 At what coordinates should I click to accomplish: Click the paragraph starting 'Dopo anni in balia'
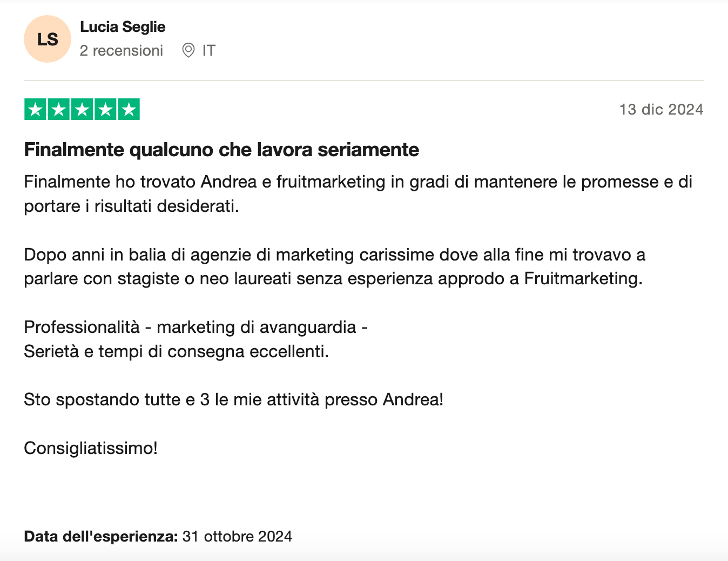pyautogui.click(x=335, y=266)
